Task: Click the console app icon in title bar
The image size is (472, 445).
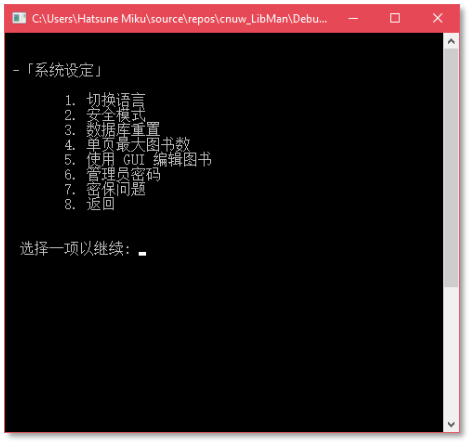Action: click(x=19, y=18)
